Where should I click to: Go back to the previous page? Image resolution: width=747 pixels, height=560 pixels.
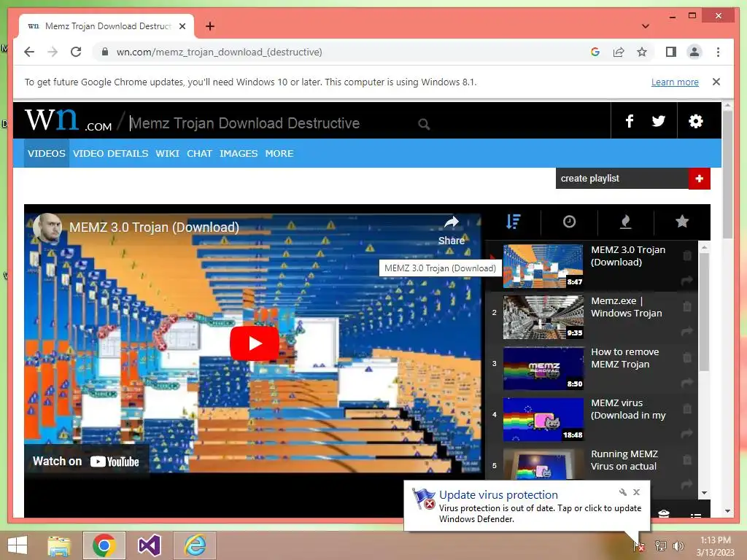pos(29,52)
